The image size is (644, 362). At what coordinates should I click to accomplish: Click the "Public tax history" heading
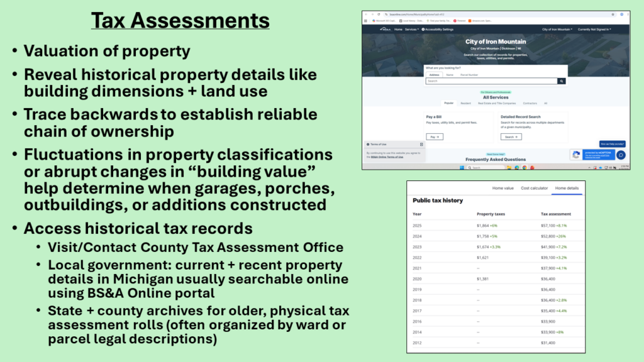pos(438,200)
